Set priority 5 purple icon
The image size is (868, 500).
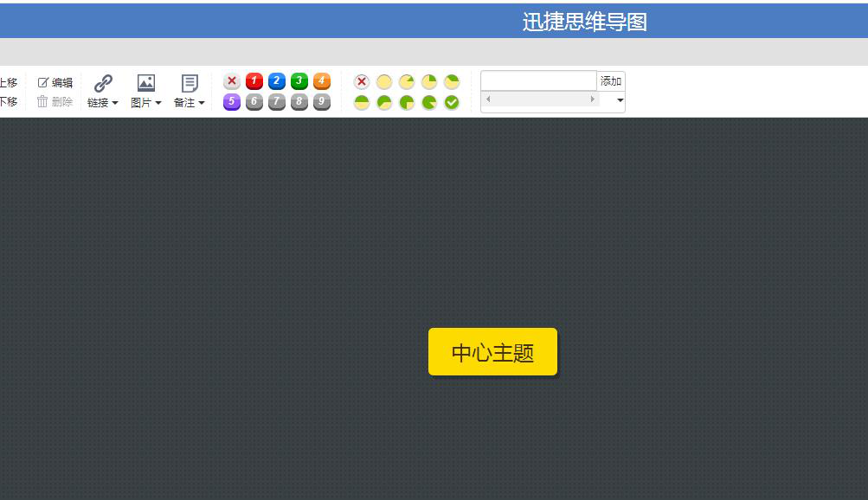(232, 102)
